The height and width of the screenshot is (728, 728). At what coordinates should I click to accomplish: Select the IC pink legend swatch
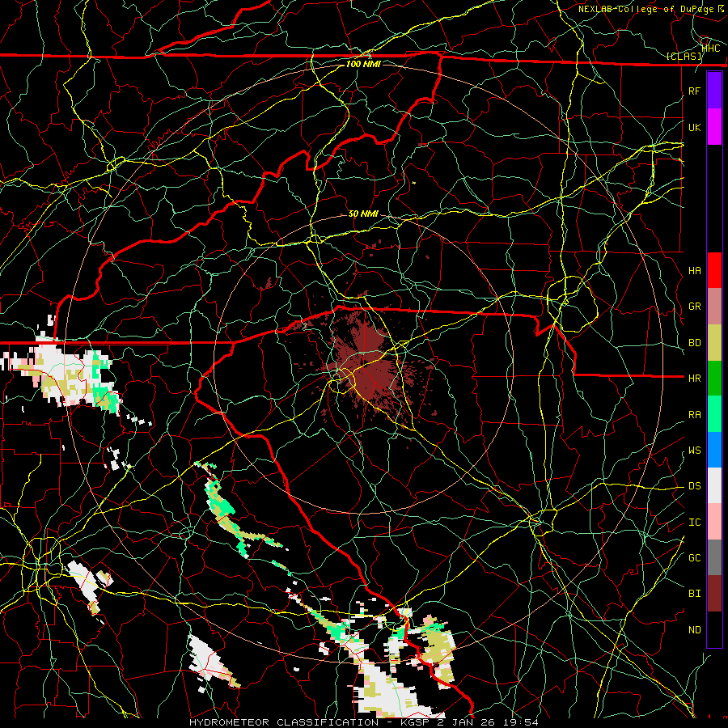tap(714, 522)
